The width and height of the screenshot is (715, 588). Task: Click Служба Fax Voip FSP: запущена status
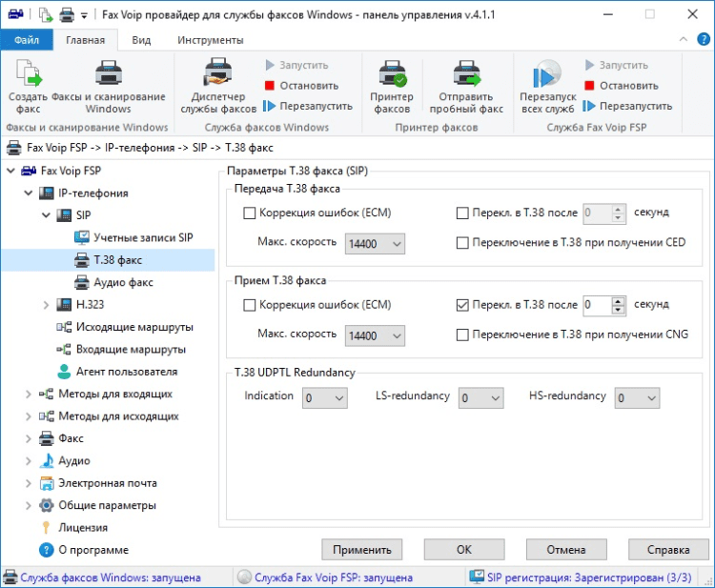(326, 578)
